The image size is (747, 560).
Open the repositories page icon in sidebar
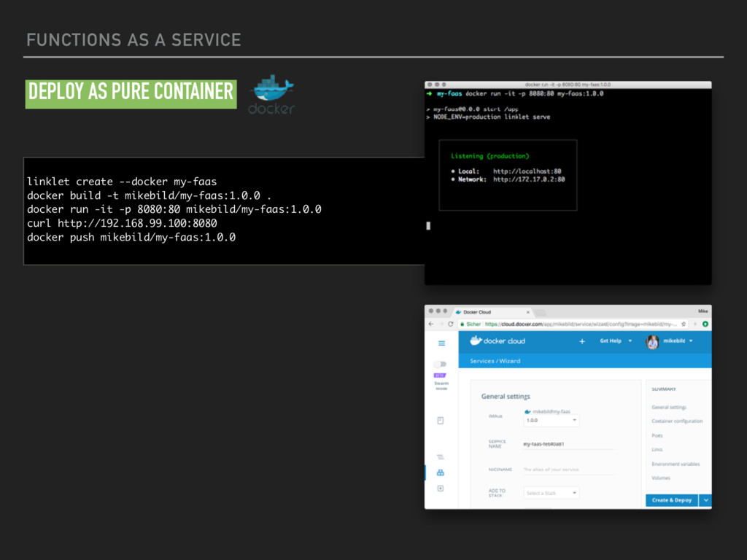coord(440,421)
